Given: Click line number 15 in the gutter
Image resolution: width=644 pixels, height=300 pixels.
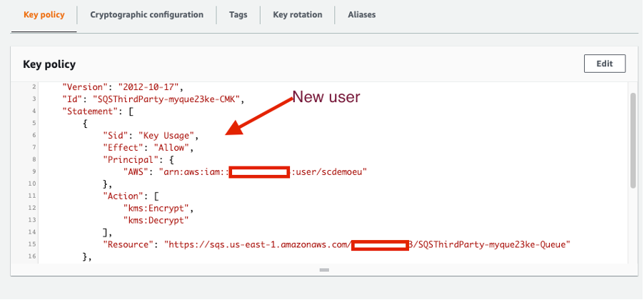Looking at the screenshot, I should pyautogui.click(x=33, y=244).
